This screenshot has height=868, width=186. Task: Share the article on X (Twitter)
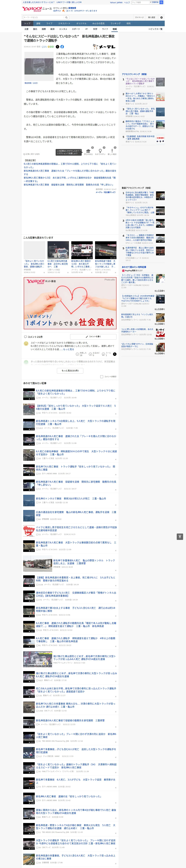(x=57, y=47)
